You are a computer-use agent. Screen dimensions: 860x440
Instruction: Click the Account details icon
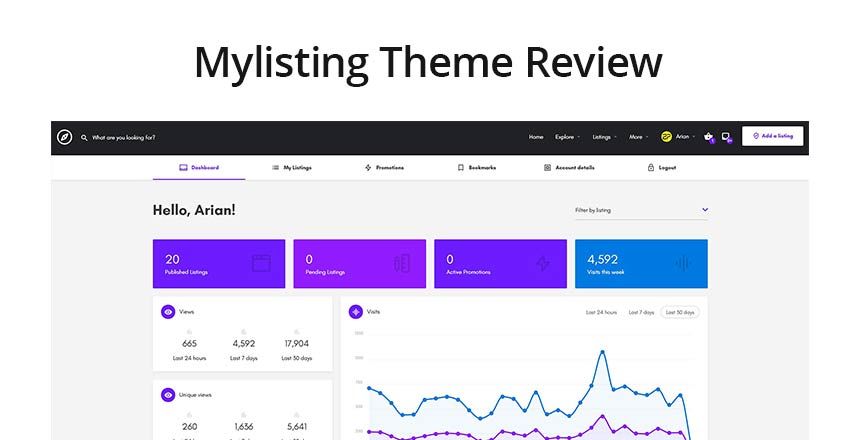coord(547,167)
